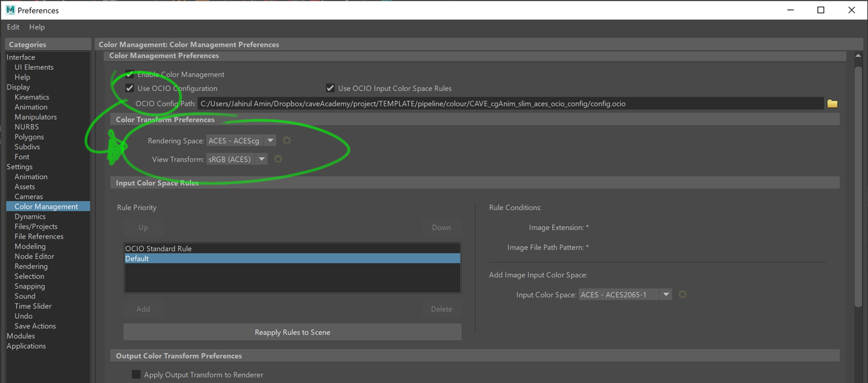Click the Add rule button
Viewport: 868px width, 383px height.
(x=143, y=309)
